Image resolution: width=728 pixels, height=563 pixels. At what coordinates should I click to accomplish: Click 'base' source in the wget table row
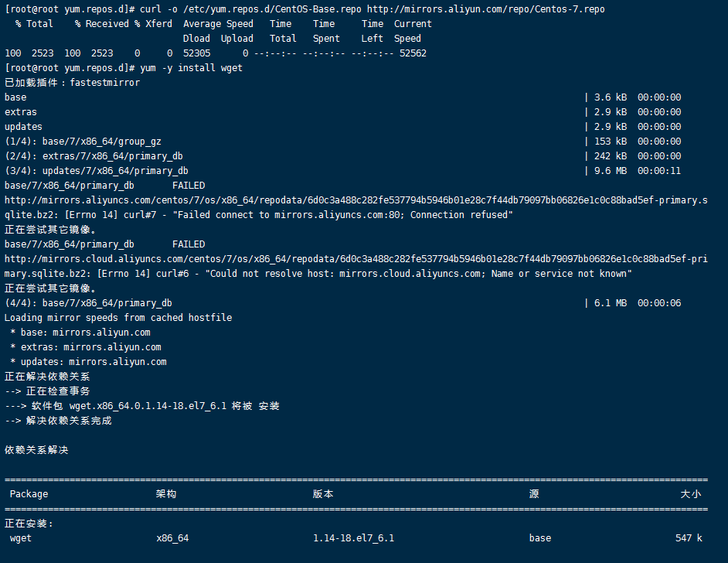[x=540, y=538]
